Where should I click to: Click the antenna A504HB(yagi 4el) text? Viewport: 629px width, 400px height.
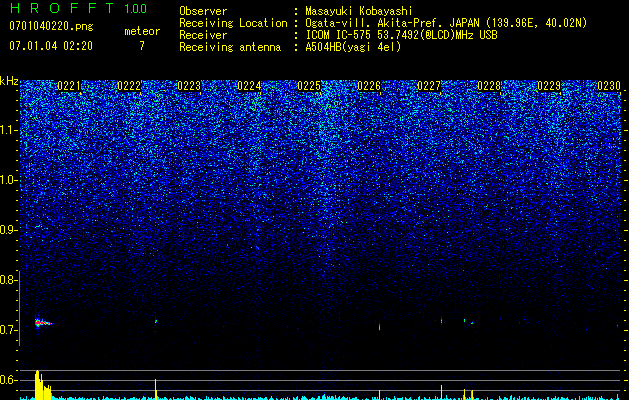coord(353,47)
